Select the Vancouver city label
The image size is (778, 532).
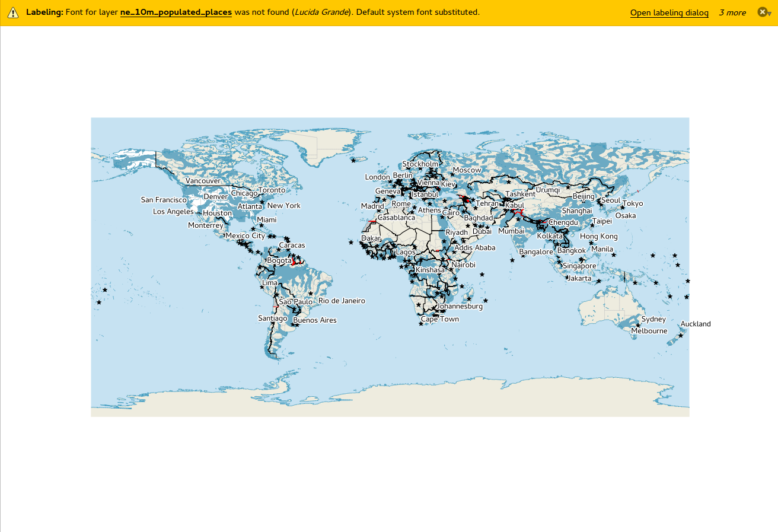pyautogui.click(x=203, y=181)
